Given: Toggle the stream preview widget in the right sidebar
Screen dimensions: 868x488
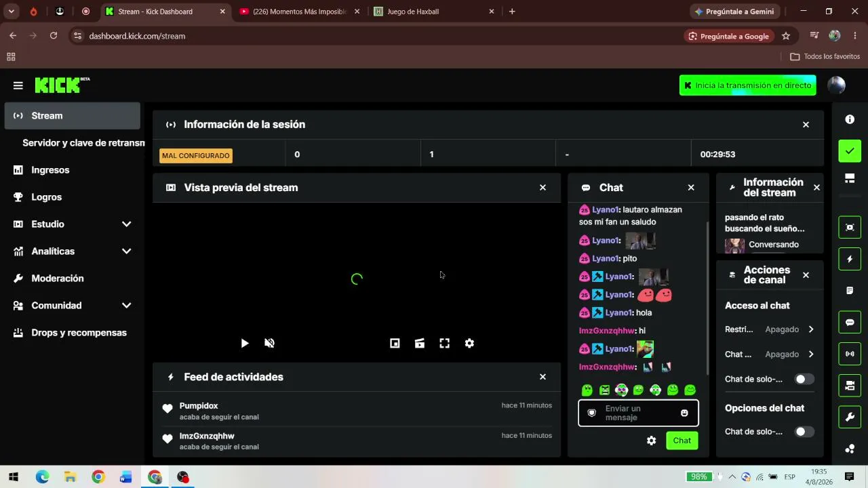Looking at the screenshot, I should pyautogui.click(x=850, y=227).
